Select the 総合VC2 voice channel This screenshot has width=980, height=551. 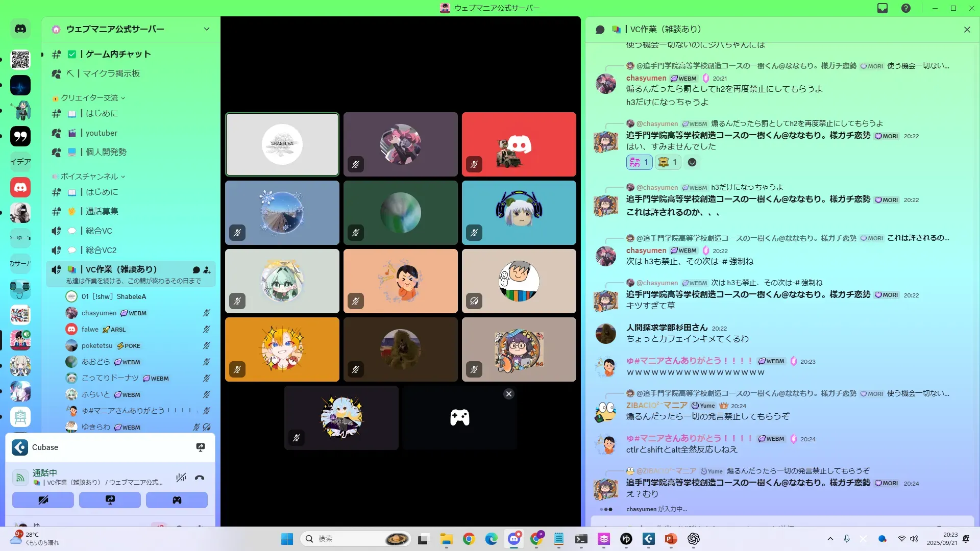pos(101,250)
